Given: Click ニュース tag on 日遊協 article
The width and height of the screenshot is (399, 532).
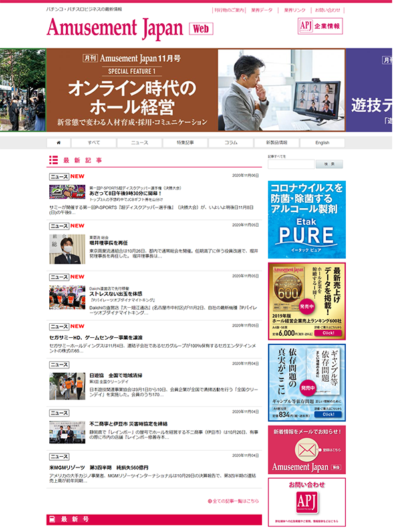Looking at the screenshot, I should click(x=59, y=364).
